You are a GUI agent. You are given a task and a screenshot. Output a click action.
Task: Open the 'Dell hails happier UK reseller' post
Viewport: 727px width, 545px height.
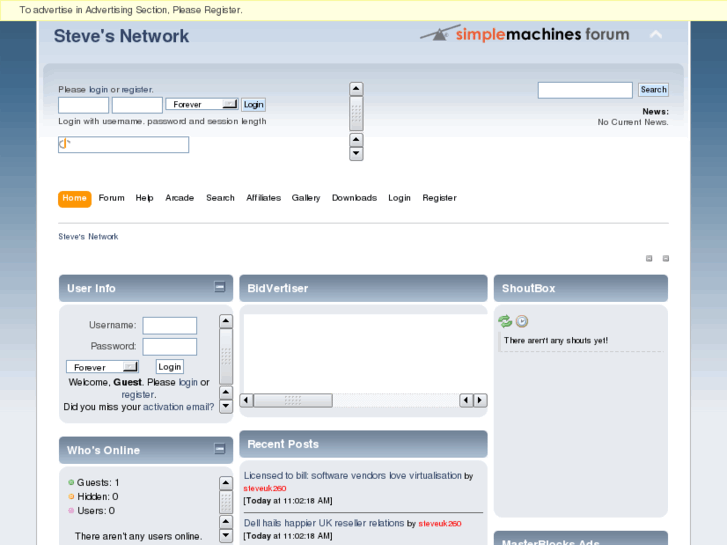point(324,523)
